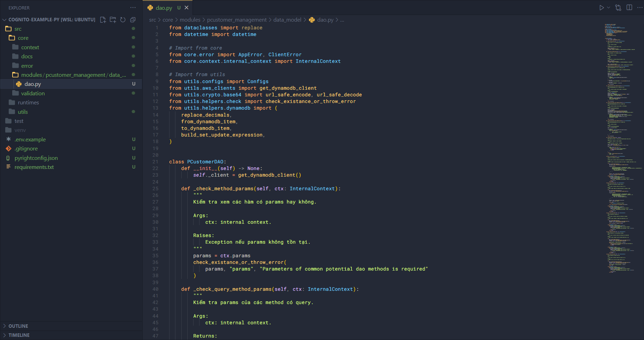The height and width of the screenshot is (340, 644).
Task: Run the Python file with play button
Action: (601, 8)
